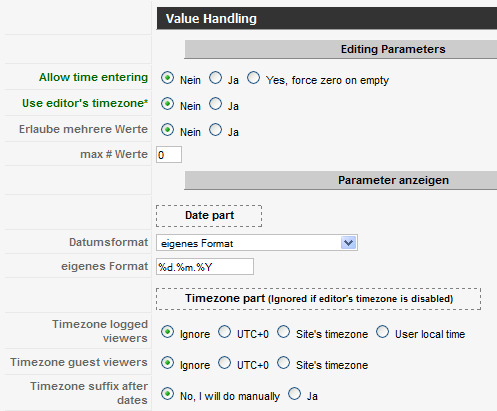Screen dimensions: 497x411
Task: Select Ignore for Timezone guest viewers
Action: [x=167, y=363]
